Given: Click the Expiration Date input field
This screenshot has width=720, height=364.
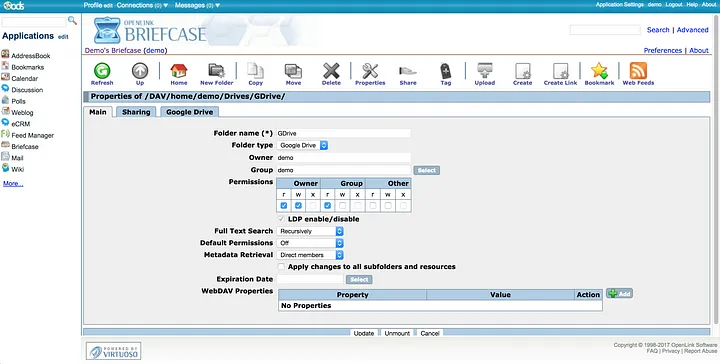Looking at the screenshot, I should click(310, 279).
